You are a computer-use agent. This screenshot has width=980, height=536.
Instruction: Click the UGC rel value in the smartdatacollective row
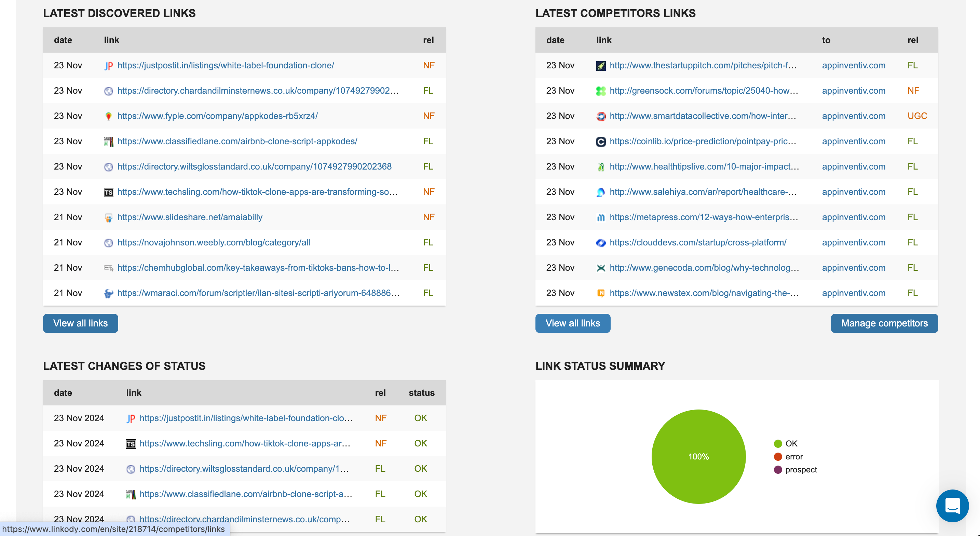917,116
